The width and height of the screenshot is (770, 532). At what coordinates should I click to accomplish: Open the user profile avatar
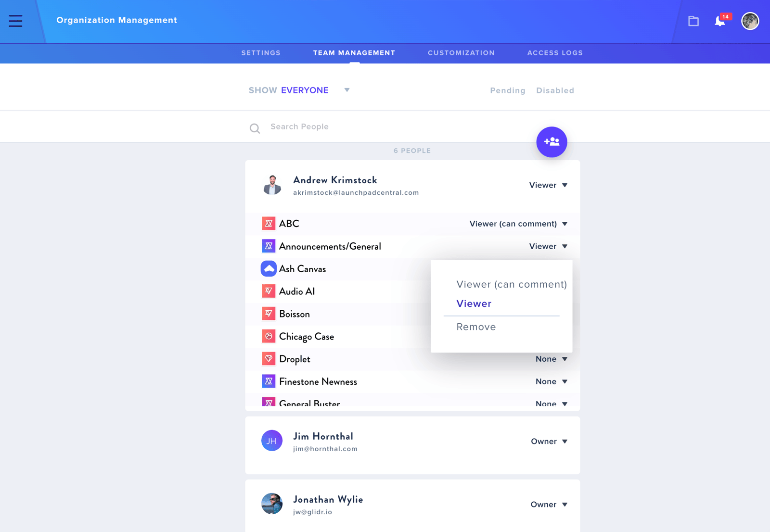point(750,21)
